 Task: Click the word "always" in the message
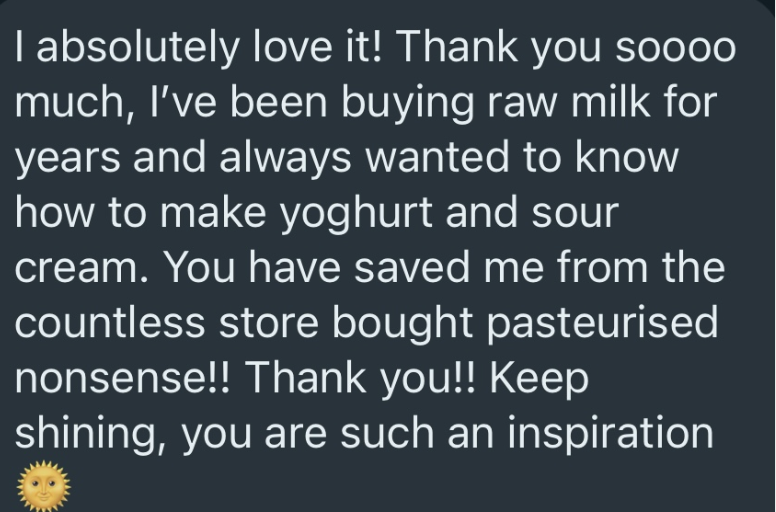[285, 158]
